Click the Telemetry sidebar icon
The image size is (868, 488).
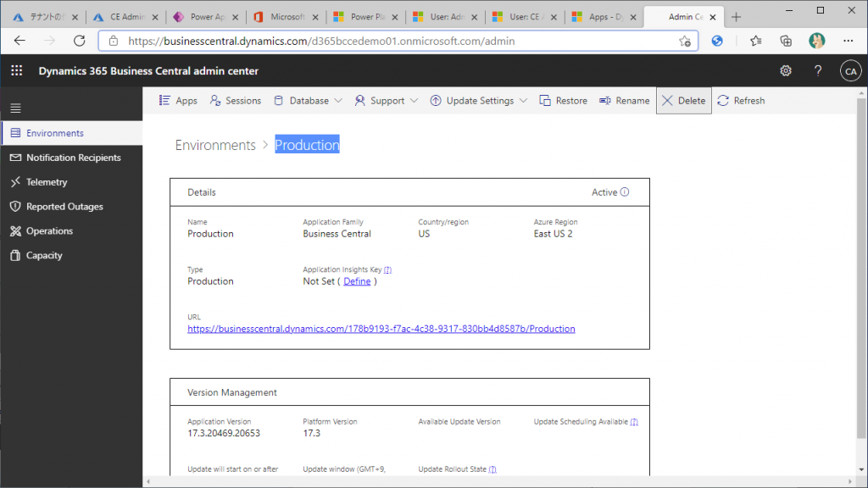15,182
